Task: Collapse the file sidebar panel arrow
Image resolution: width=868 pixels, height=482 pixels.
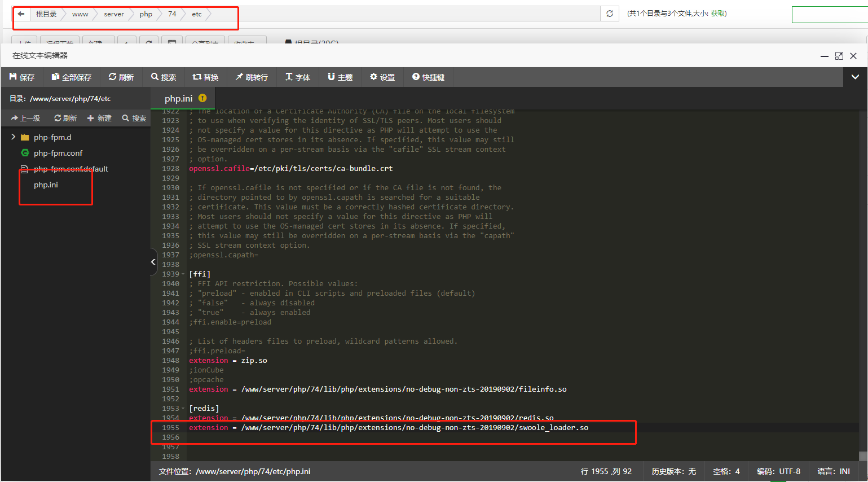Action: pos(153,262)
